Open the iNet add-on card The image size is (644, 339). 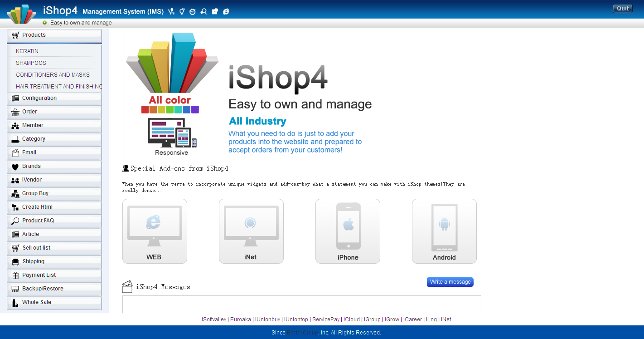pyautogui.click(x=251, y=231)
